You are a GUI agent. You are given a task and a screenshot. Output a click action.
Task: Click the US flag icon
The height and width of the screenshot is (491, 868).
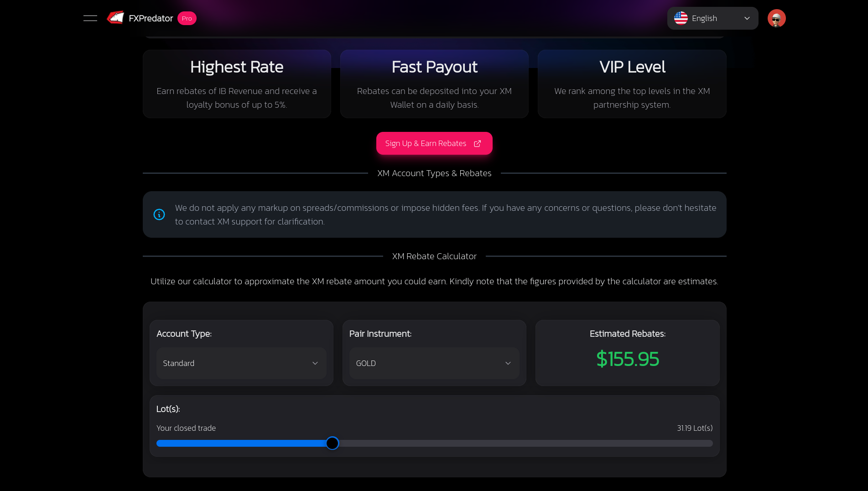click(x=681, y=18)
